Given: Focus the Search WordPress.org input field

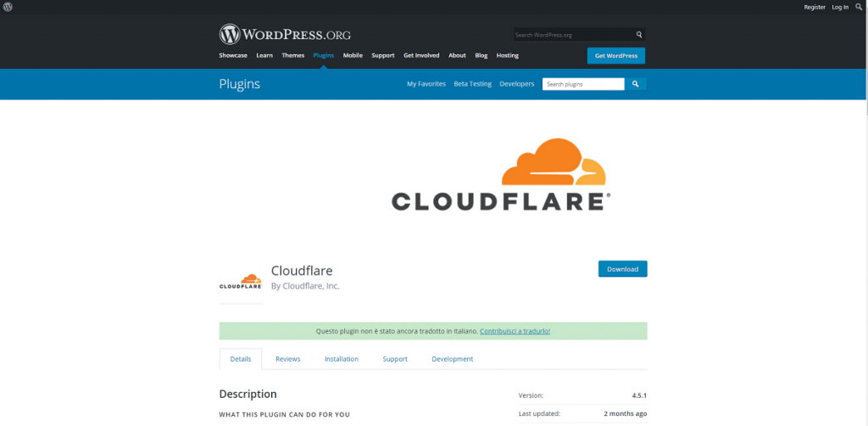Looking at the screenshot, I should [574, 34].
